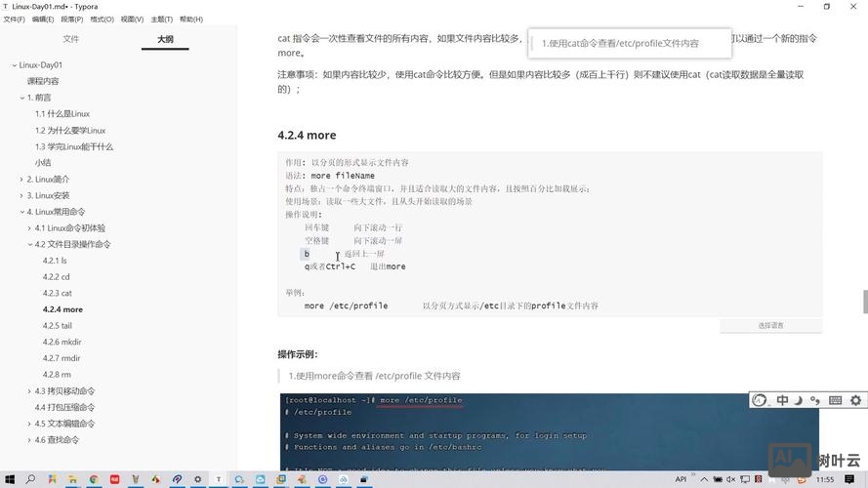Screen dimensions: 868x488
Task: Toggle Chinese/English mode on IME bar
Action: pyautogui.click(x=782, y=400)
